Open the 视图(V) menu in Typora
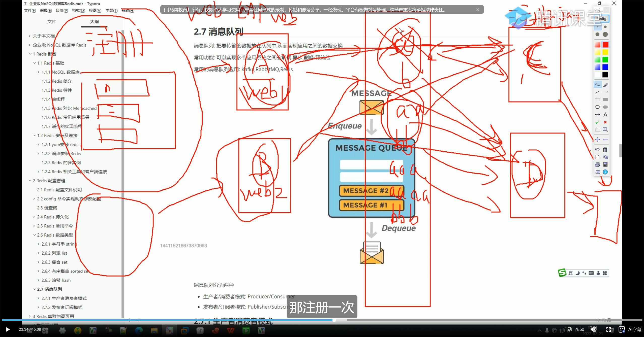This screenshot has height=337, width=644. (95, 11)
